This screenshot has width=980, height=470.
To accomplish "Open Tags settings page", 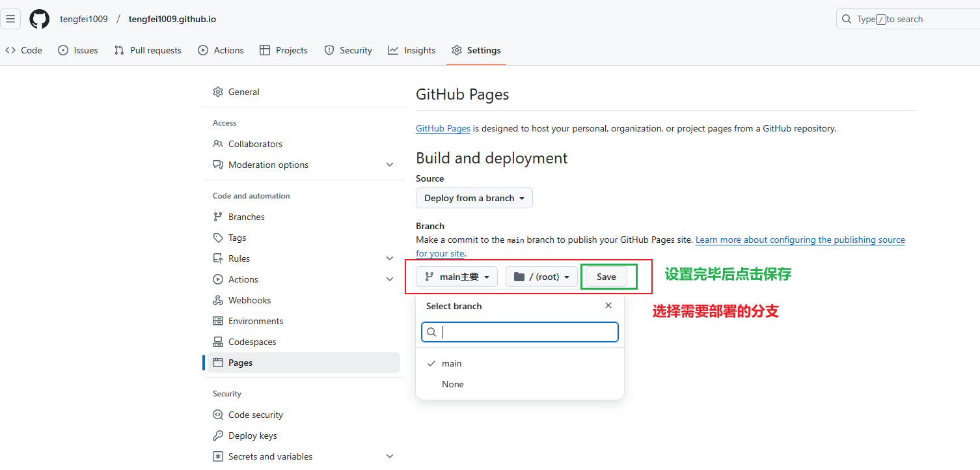I will 304,238.
